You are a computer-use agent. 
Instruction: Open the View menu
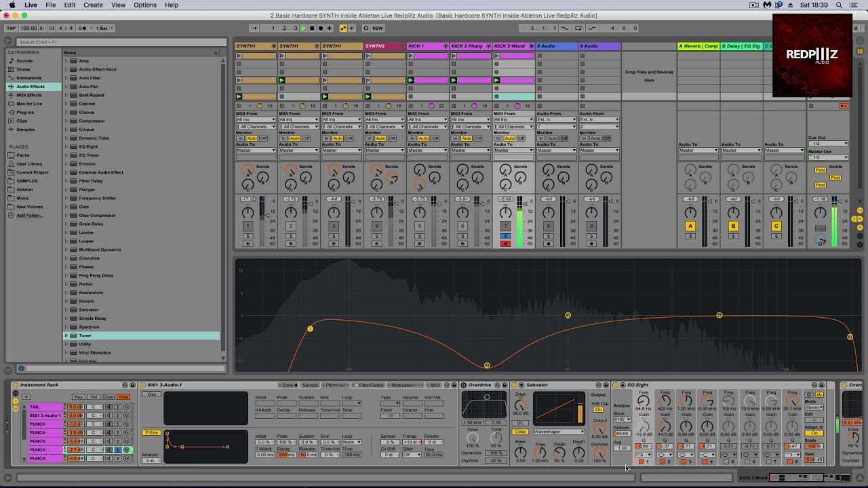(118, 5)
